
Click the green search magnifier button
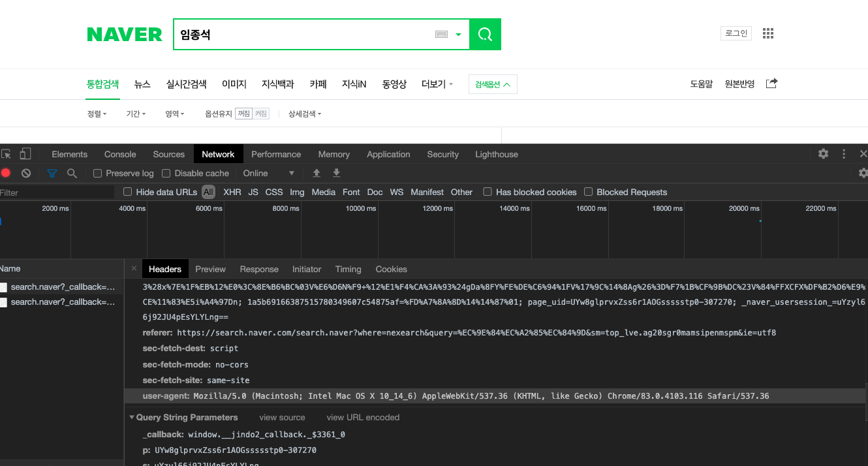pos(485,34)
